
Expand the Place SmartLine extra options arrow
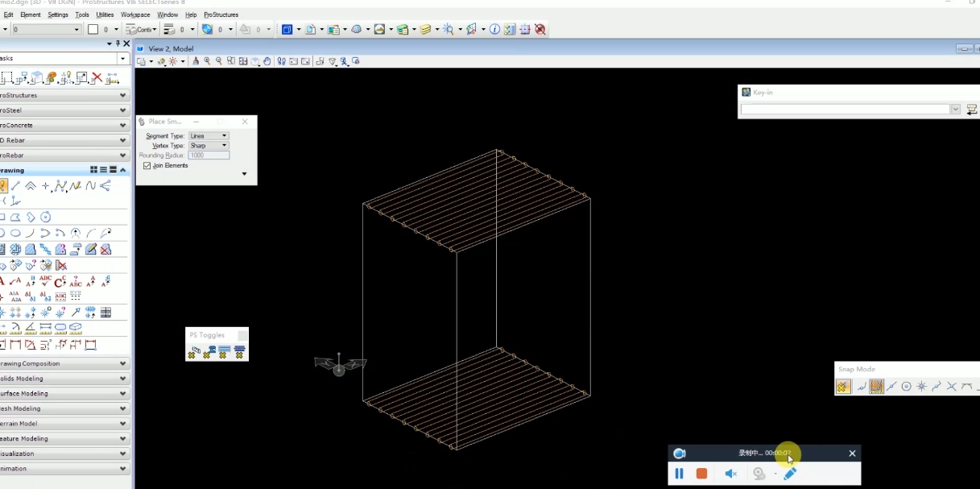(244, 174)
